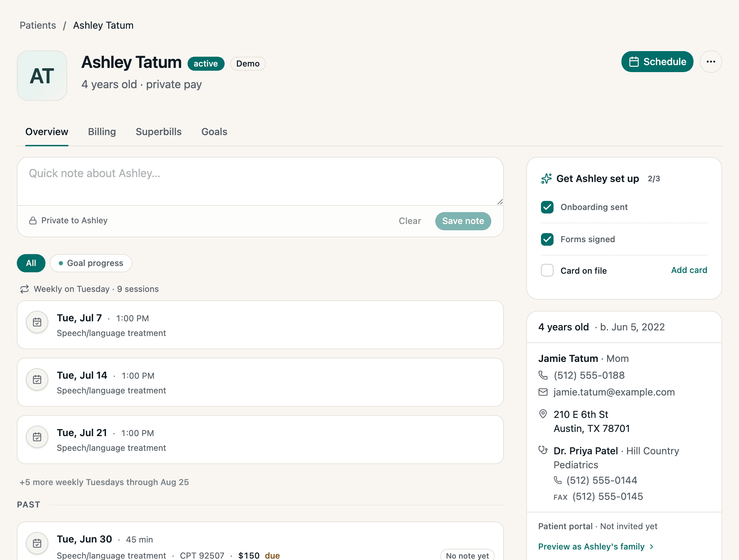Click the 'b. Jun 5, 2022' birth date
Screen dimensions: 739x560
coord(632,327)
